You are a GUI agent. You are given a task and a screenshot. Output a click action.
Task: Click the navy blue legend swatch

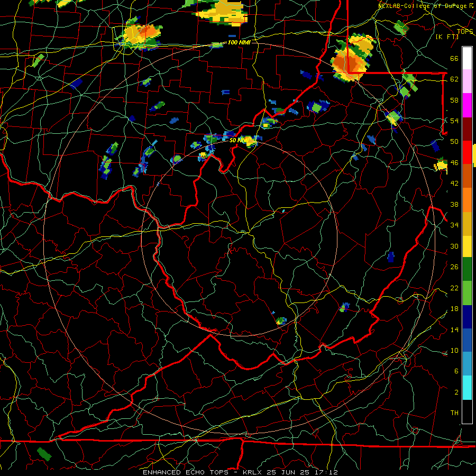pos(467,317)
